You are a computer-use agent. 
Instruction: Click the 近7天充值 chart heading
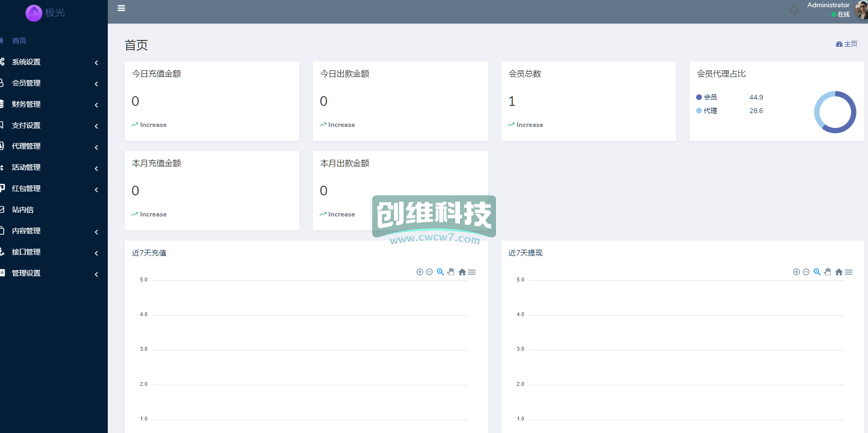[x=149, y=253]
